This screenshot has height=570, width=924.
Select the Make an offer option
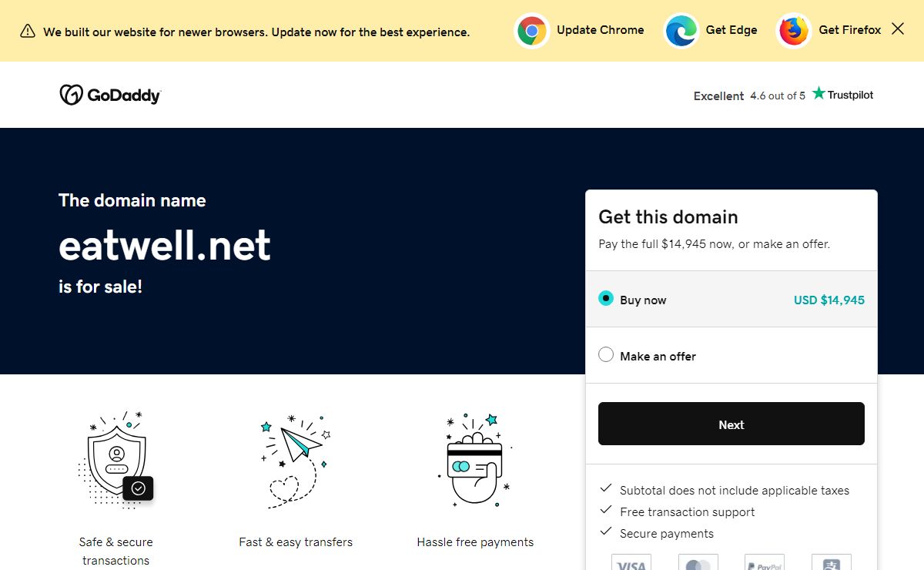[x=606, y=354]
